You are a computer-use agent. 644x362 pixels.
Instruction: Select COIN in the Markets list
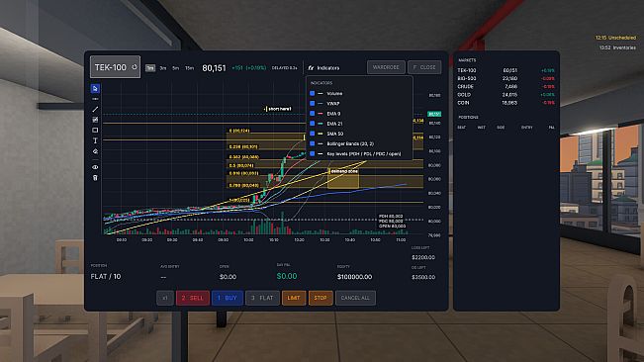506,103
